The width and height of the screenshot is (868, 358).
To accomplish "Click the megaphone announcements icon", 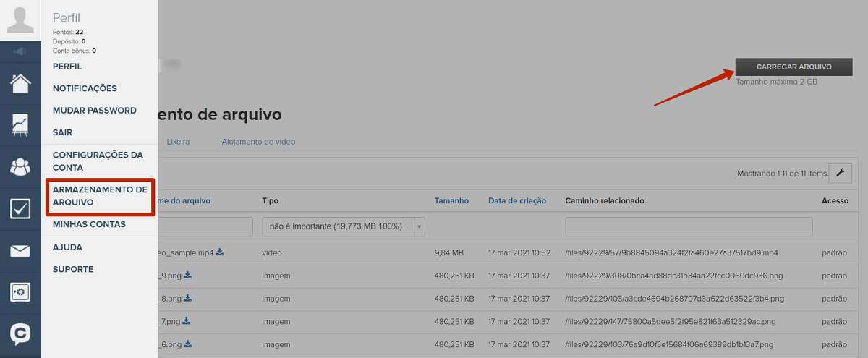I will point(20,51).
